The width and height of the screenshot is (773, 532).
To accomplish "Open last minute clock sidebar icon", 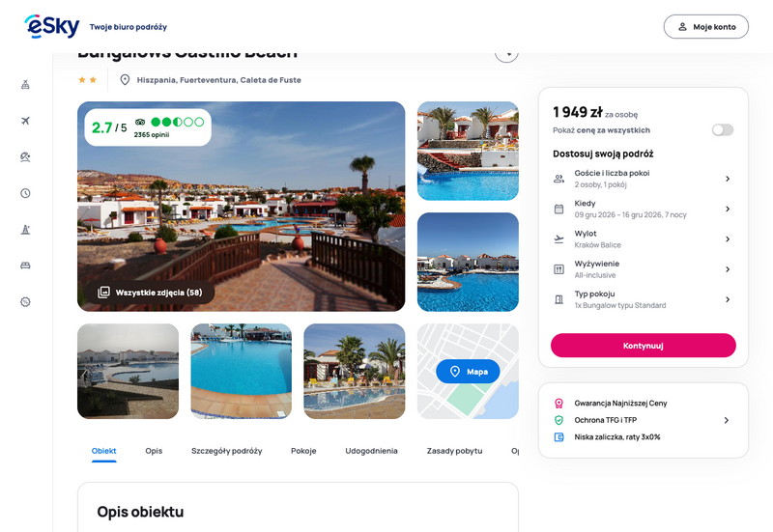I will [x=26, y=193].
